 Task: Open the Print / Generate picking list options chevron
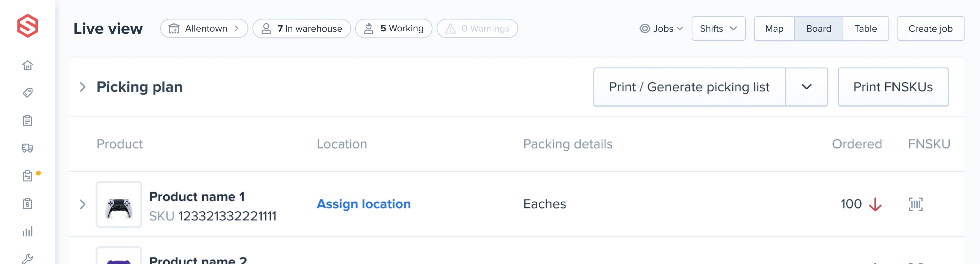click(807, 87)
